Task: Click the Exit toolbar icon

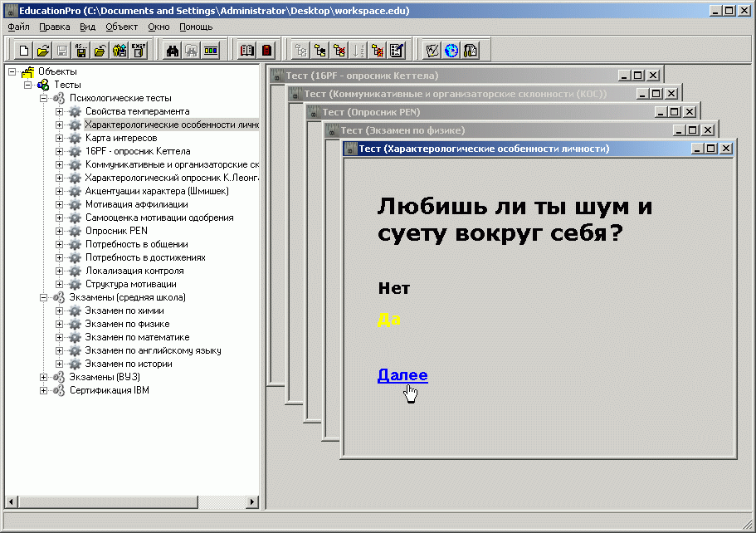Action: (139, 50)
